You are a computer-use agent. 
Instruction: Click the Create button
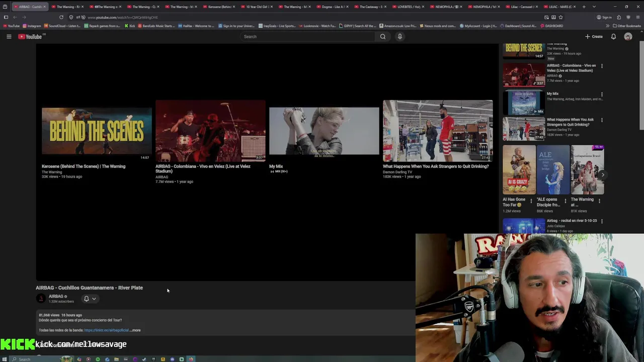[594, 37]
